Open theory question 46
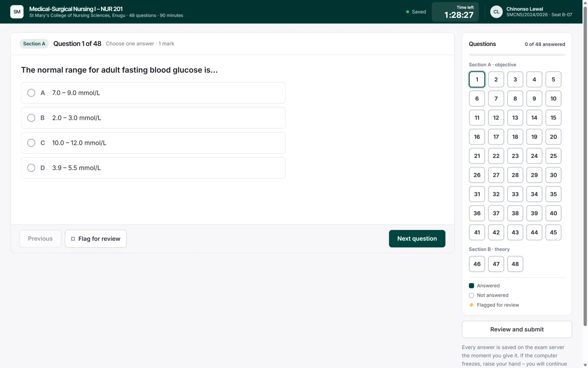The height and width of the screenshot is (368, 588). 477,264
